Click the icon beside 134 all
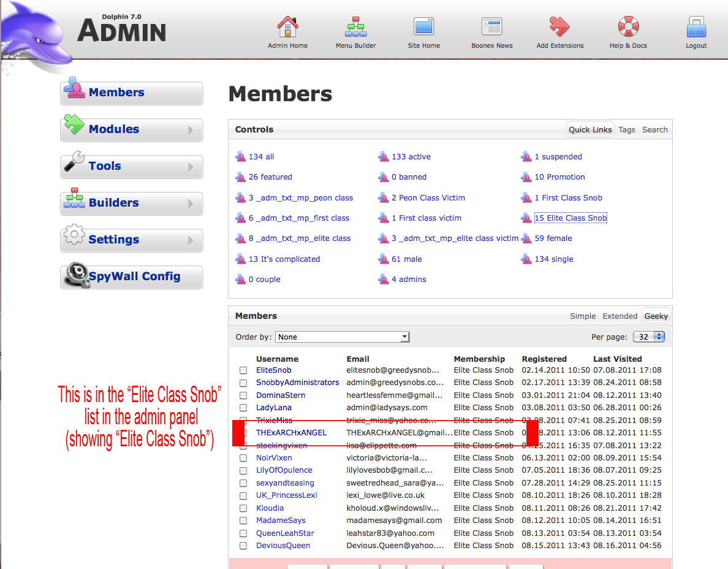The width and height of the screenshot is (728, 569). point(240,156)
